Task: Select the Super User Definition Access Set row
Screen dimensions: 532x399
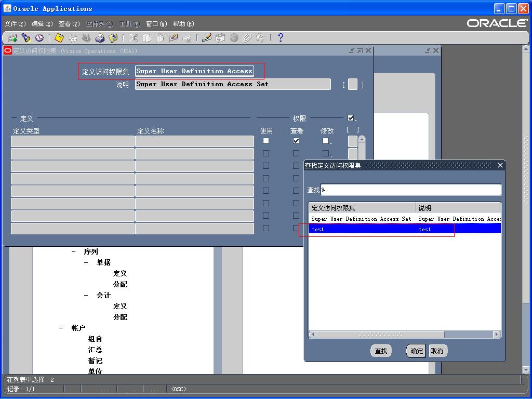Action: (405, 219)
